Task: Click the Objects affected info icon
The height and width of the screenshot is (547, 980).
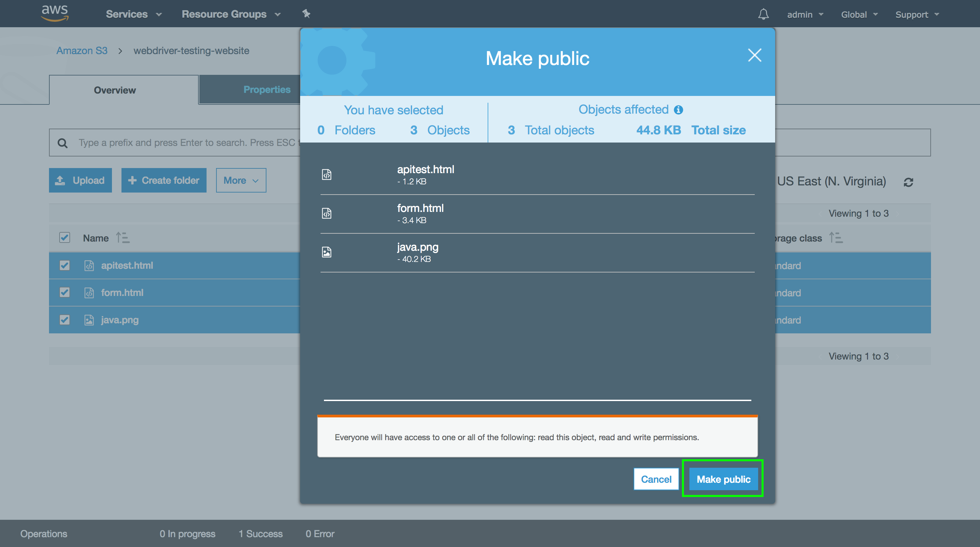Action: click(678, 110)
